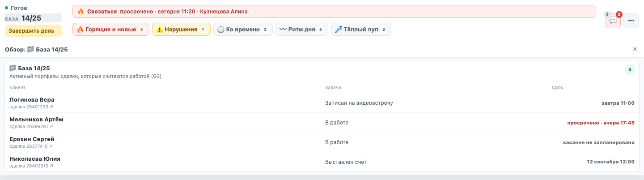The image size is (644, 180).
Task: Click the 'Срок' column header
Action: click(557, 87)
